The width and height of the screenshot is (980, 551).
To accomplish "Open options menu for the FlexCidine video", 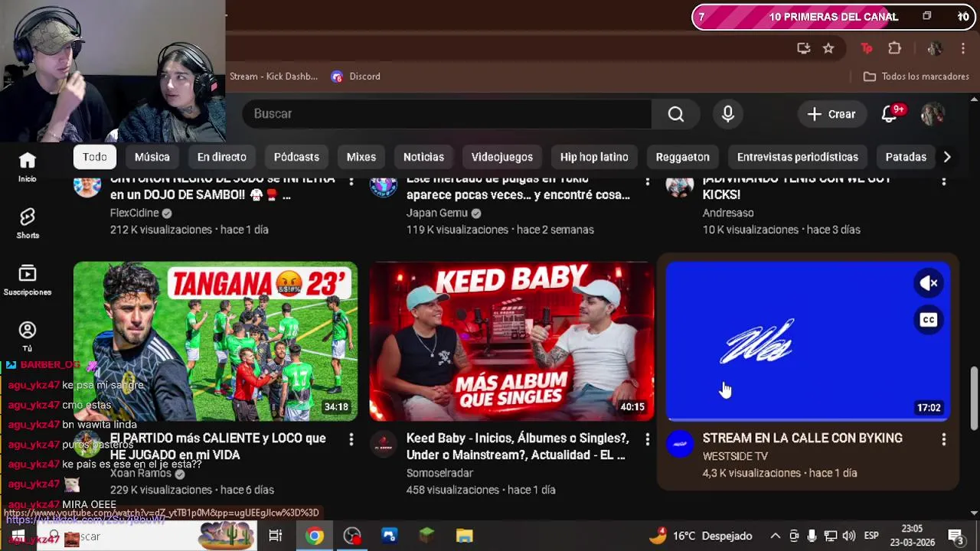I will [x=351, y=181].
